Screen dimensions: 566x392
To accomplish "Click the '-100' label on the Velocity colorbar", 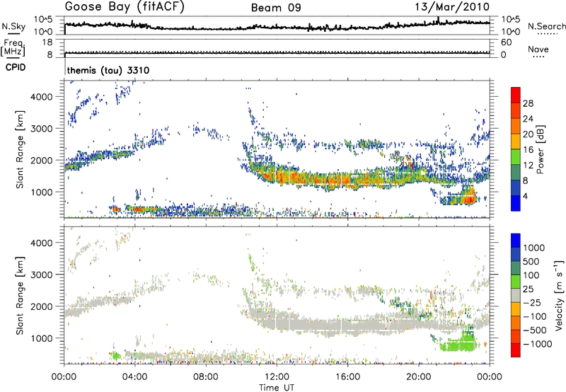I will point(534,316).
